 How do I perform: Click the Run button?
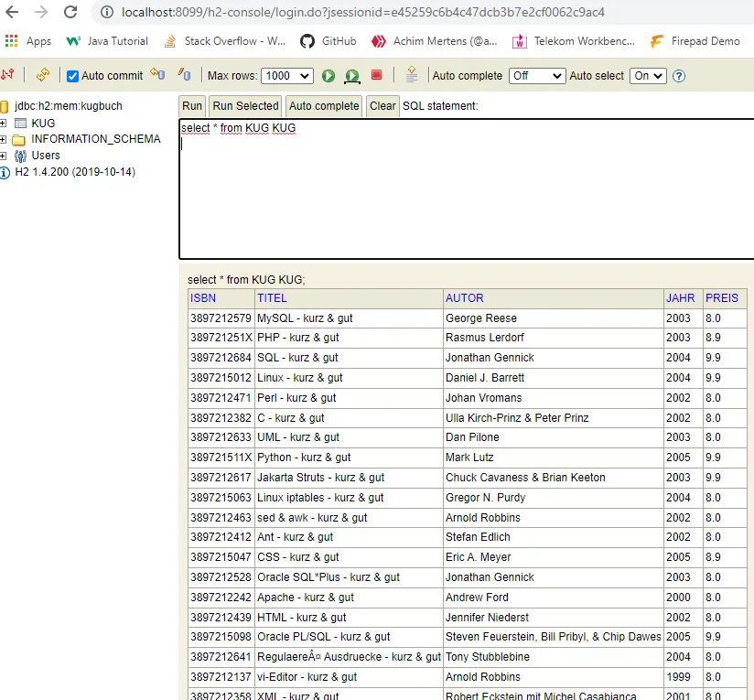(192, 106)
